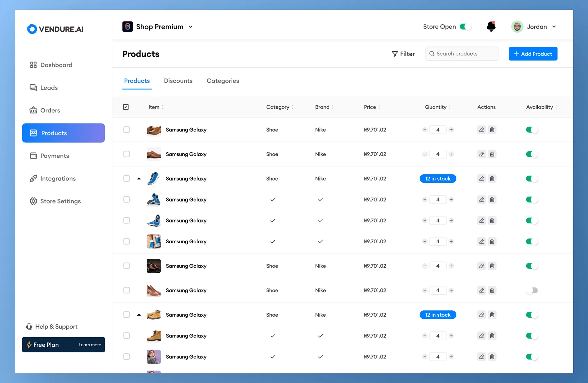Click the Leads chat icon in sidebar

tap(33, 87)
